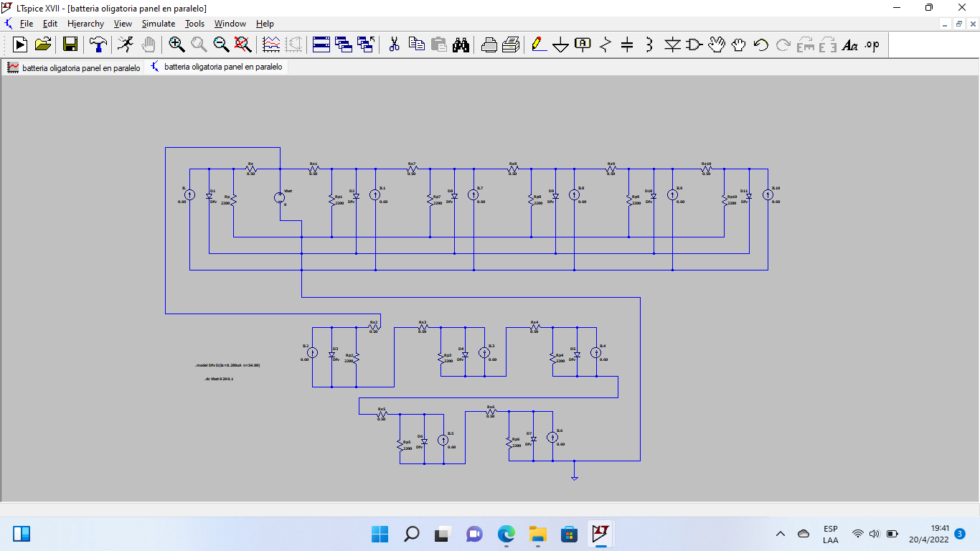
Task: Open the File menu
Action: 27,24
